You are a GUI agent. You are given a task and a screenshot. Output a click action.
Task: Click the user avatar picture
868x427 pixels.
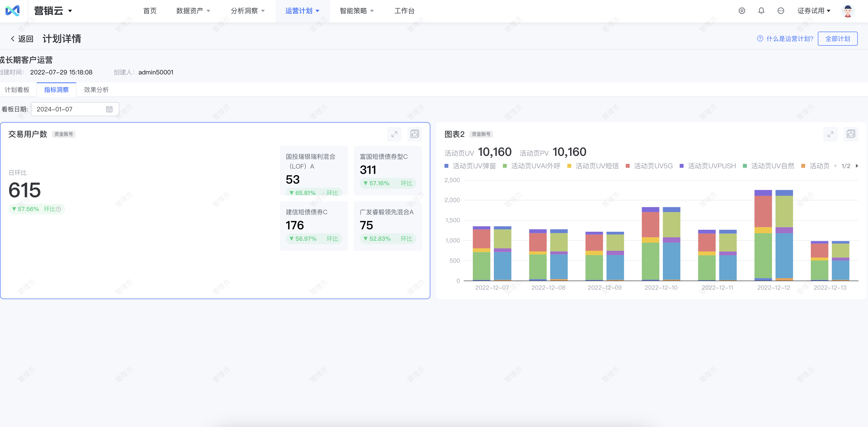coord(848,11)
